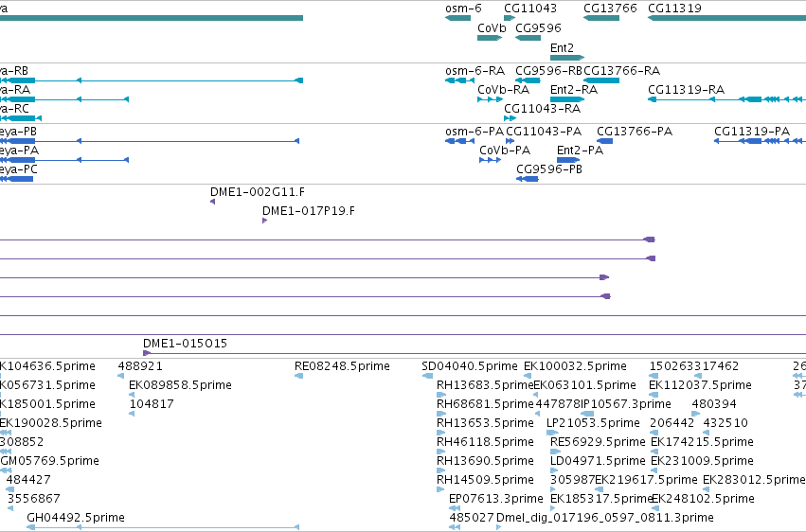The height and width of the screenshot is (532, 806).
Task: Click the 488921 EST label
Action: [x=140, y=366]
